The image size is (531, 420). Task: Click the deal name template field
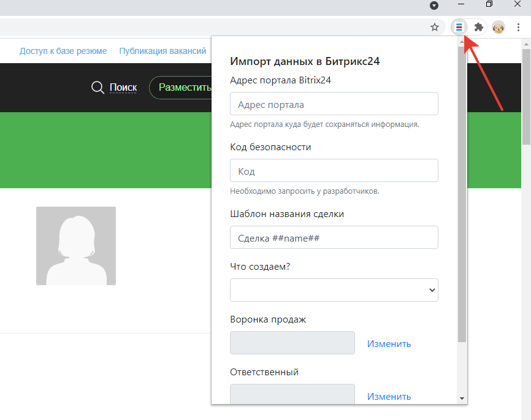click(334, 238)
